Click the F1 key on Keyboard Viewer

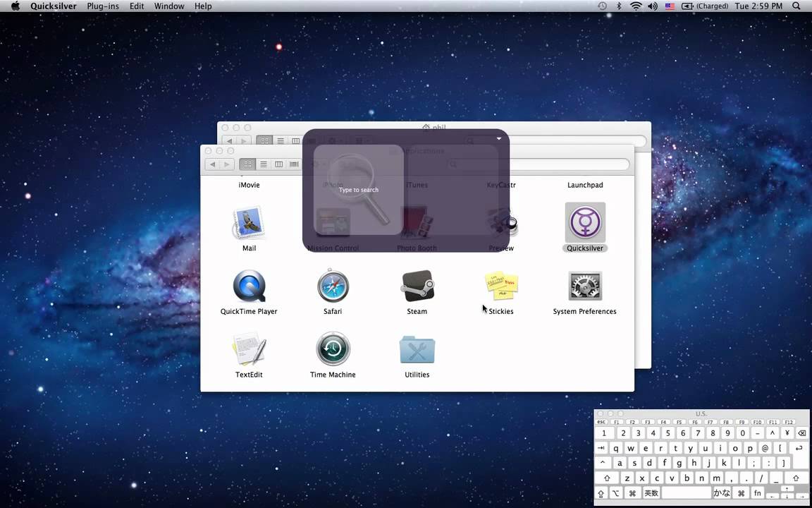[616, 422]
